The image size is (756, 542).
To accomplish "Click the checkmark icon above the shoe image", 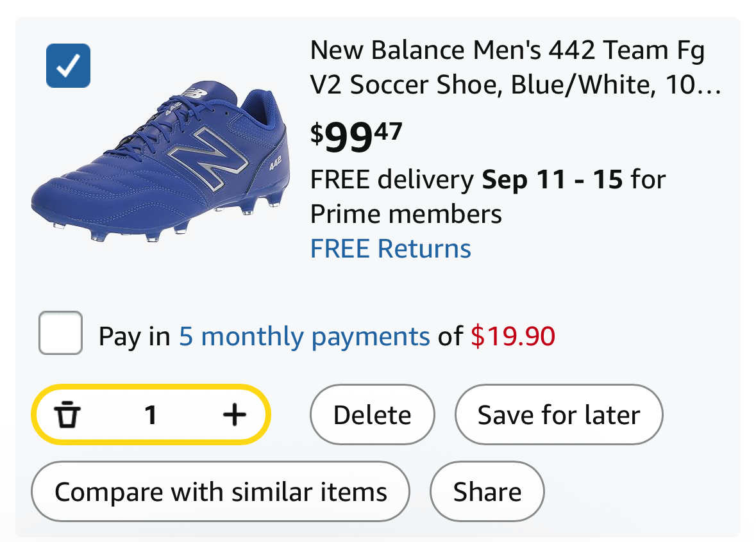I will [x=68, y=65].
